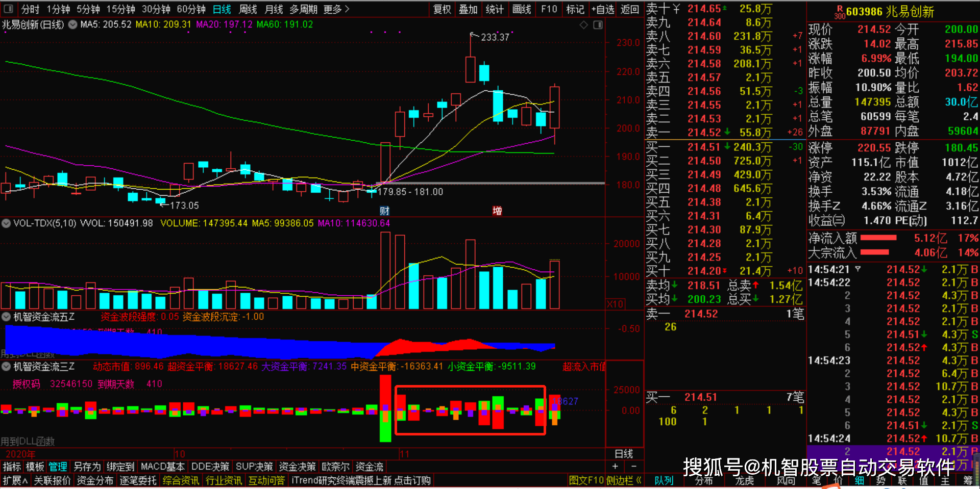Select 资金决策 template

point(298,467)
